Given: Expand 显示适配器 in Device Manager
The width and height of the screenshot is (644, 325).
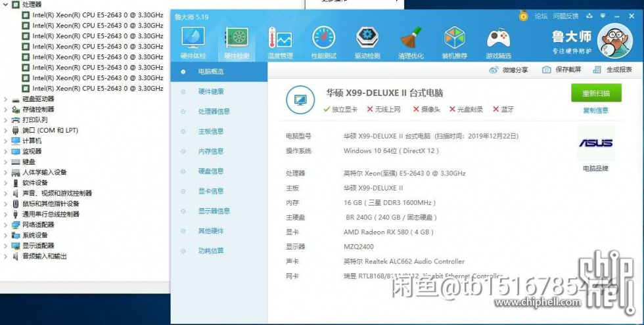Looking at the screenshot, I should click(5, 246).
